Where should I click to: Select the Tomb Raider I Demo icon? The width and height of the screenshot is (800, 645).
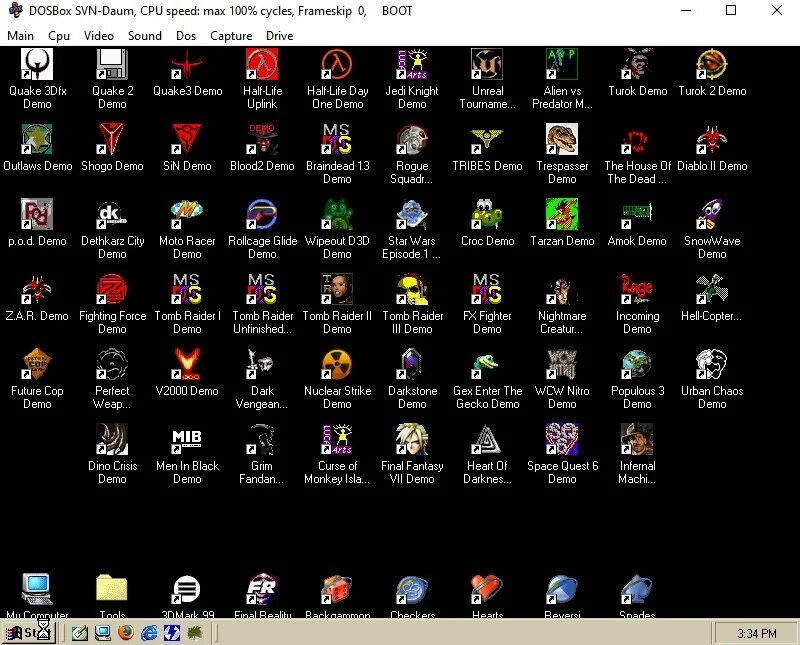(187, 289)
